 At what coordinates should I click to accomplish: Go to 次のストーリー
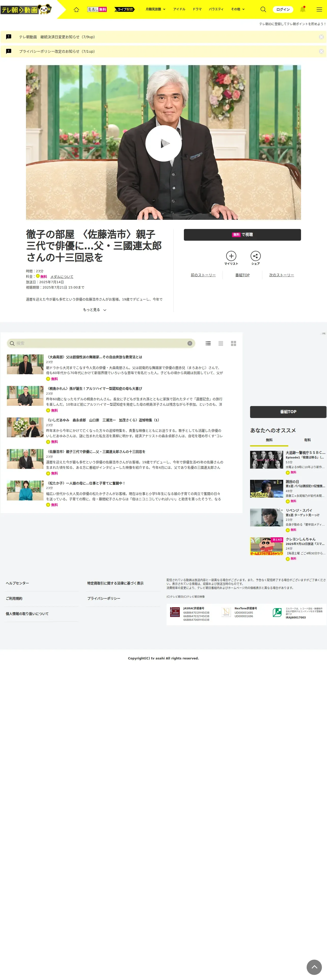tap(281, 275)
